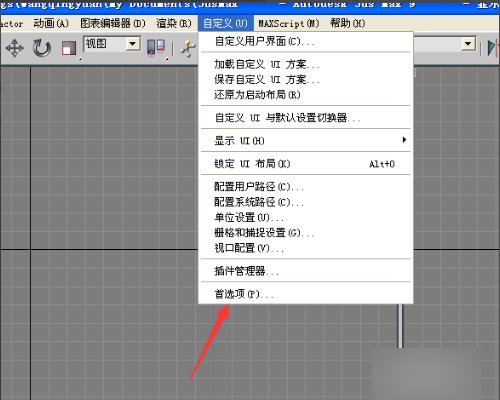The image size is (500, 400).
Task: Choose 加载自定义 UI 方案...
Action: click(x=306, y=64)
